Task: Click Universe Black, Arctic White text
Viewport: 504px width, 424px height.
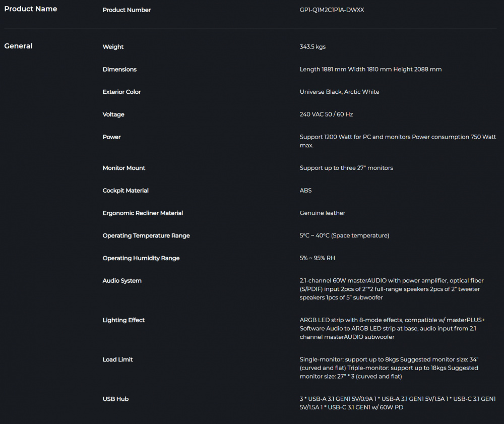Action: pyautogui.click(x=339, y=92)
